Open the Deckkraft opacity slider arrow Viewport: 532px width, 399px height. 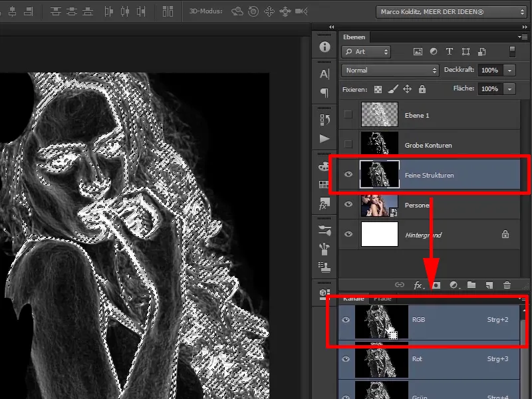pyautogui.click(x=509, y=70)
